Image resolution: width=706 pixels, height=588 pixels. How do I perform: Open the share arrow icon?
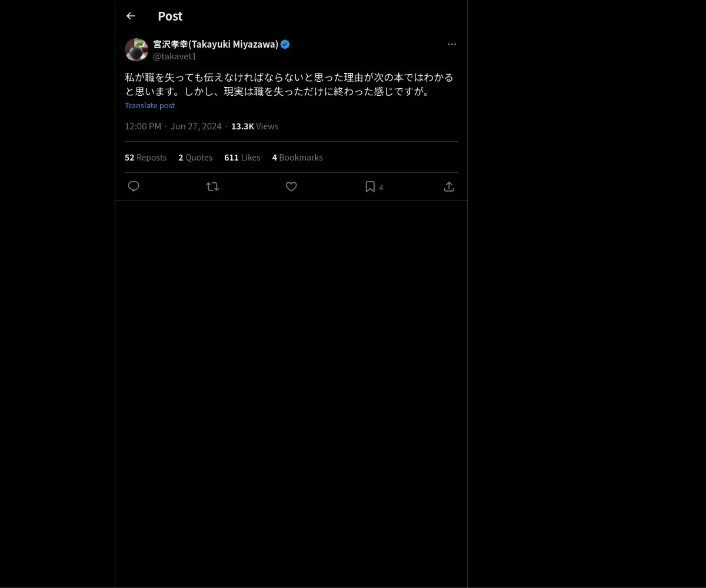tap(449, 186)
